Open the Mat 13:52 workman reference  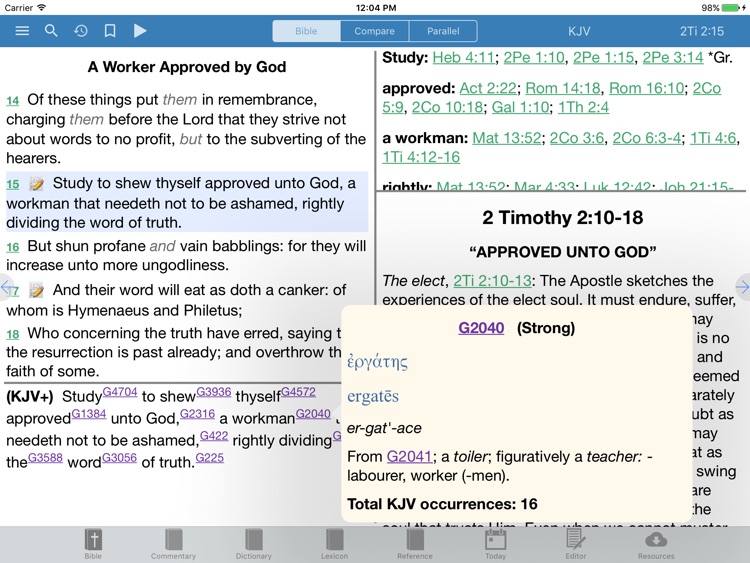507,138
